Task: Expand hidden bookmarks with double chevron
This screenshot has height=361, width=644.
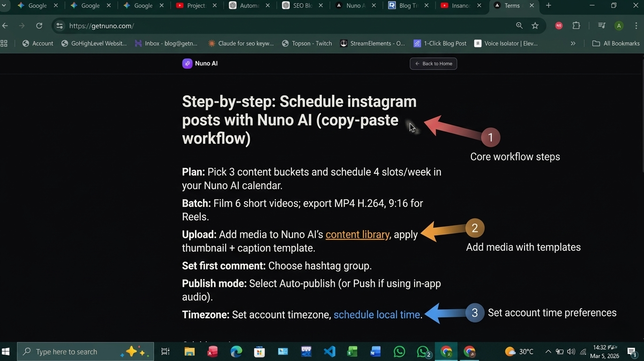Action: [x=573, y=43]
